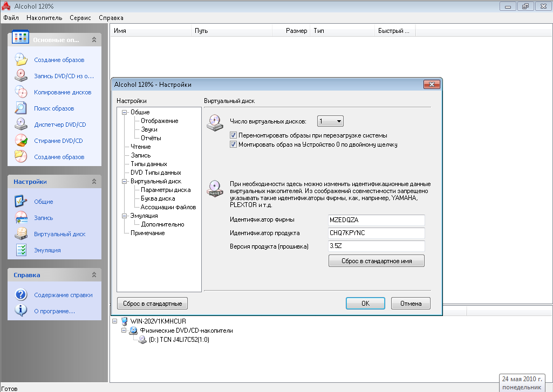553x392 pixels.
Task: Select DVD Типы данных in settings tree
Action: 156,173
